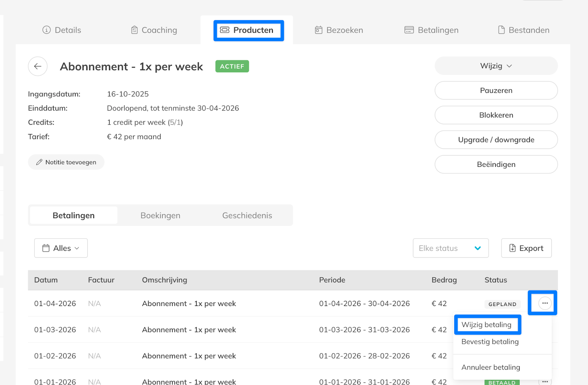Screen dimensions: 588x385
Task: Click the Bedrag column header
Action: pos(444,280)
